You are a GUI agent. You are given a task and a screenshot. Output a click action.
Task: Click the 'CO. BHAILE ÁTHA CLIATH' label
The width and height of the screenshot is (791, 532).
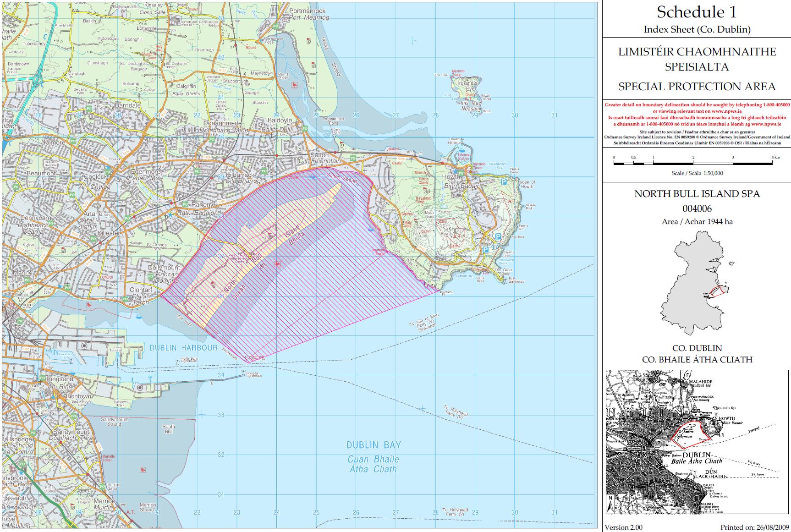tap(697, 360)
